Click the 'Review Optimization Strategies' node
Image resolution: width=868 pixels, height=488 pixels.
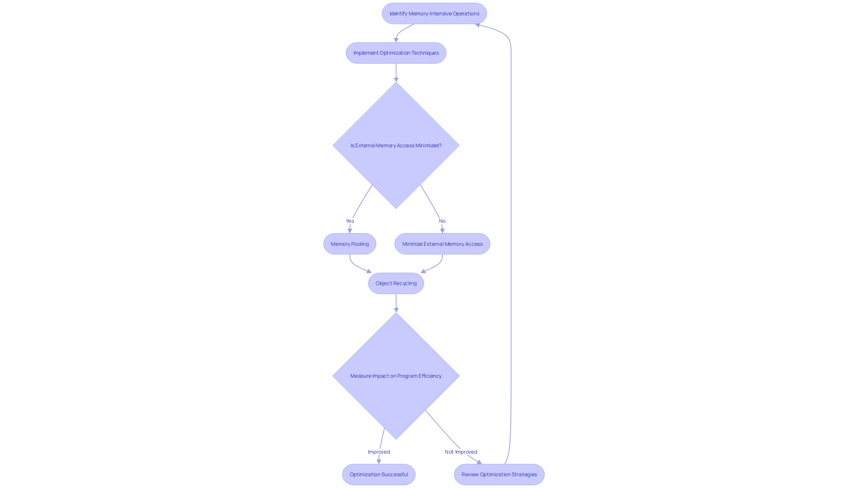(x=499, y=474)
